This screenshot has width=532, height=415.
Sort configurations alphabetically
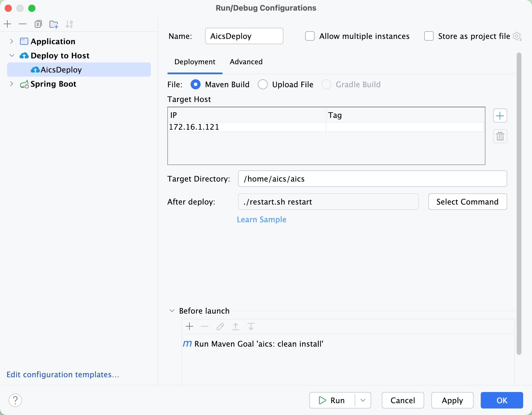[x=69, y=24]
